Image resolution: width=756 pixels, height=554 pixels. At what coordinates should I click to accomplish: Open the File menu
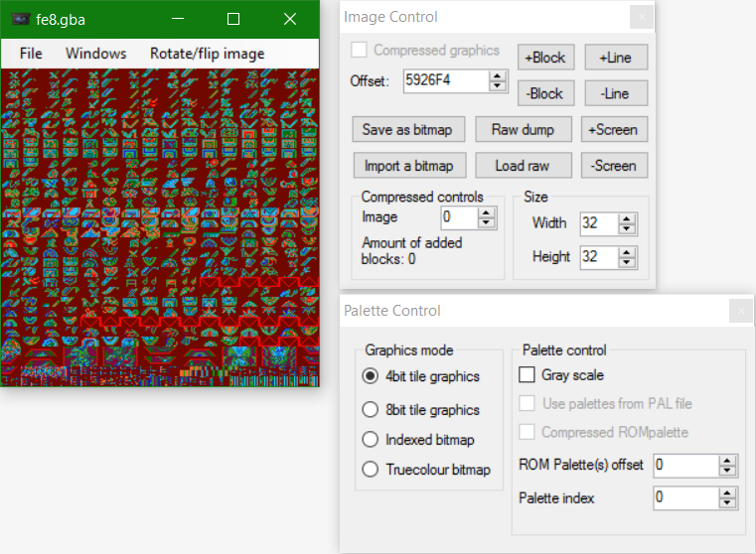click(x=31, y=54)
